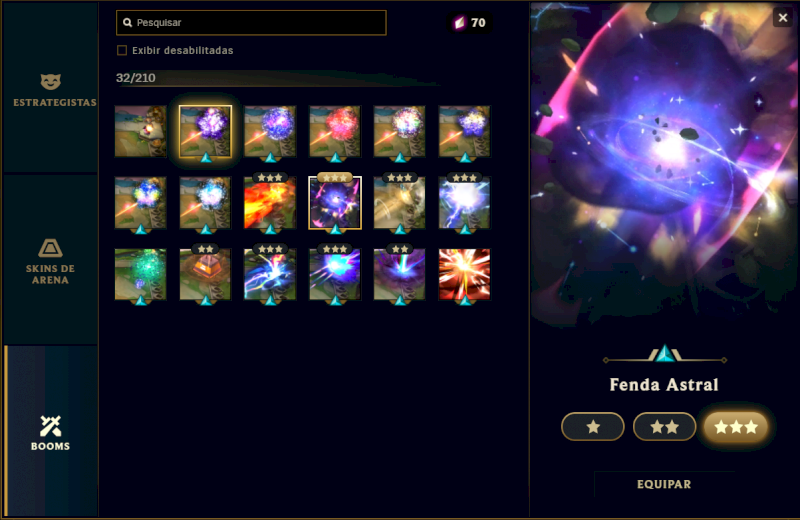This screenshot has width=800, height=520.
Task: Click the magnifying glass search icon
Action: [x=128, y=22]
